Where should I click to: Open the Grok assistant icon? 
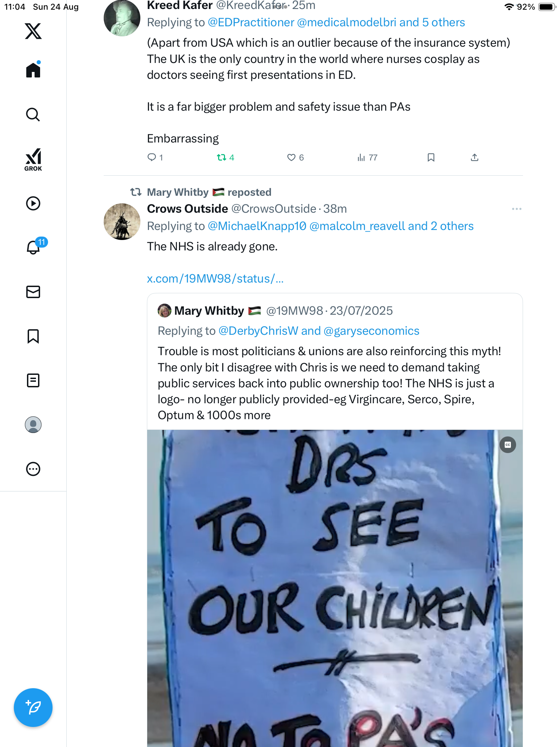[33, 160]
